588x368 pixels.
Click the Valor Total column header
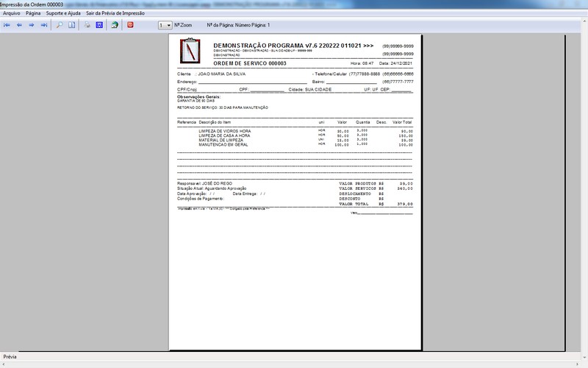coord(402,122)
